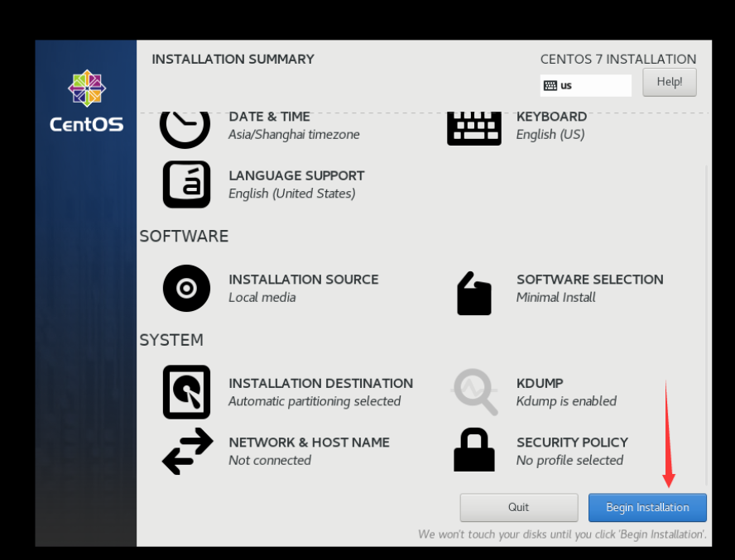Select the DATE & TIME heading
The width and height of the screenshot is (735, 560).
point(270,117)
